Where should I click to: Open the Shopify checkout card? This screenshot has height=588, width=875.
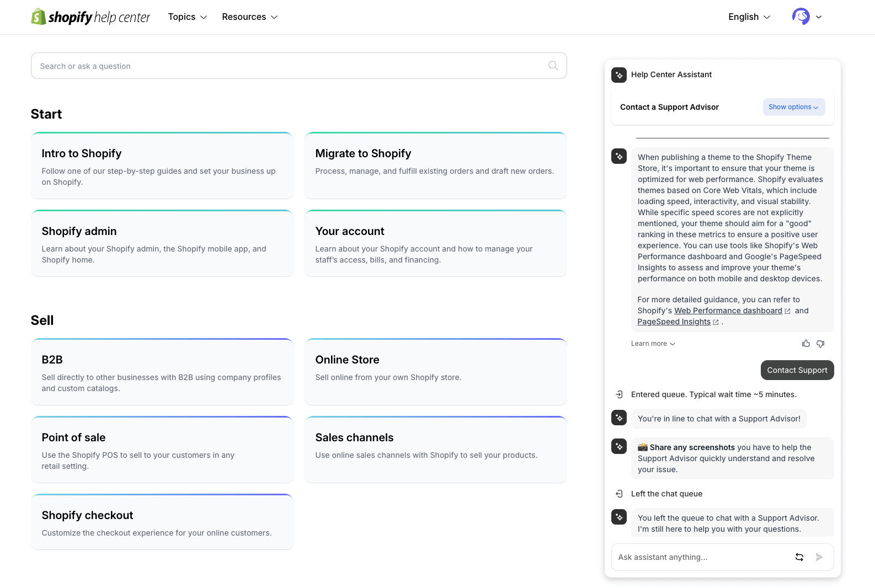162,522
